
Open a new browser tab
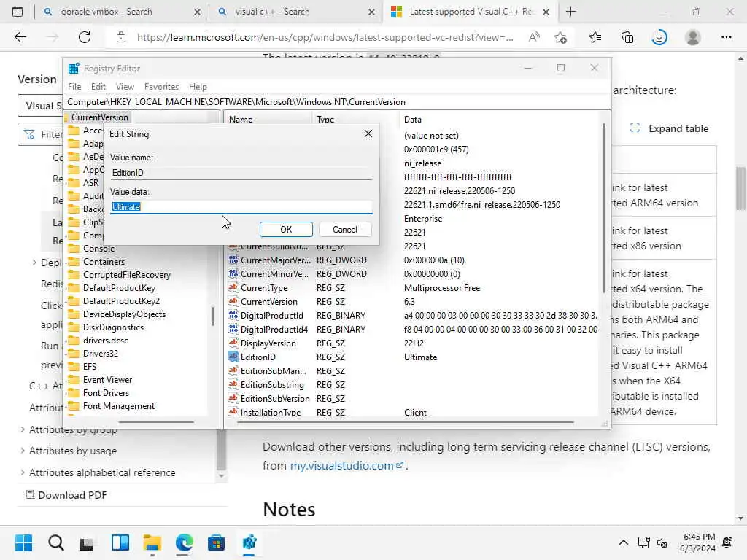pos(570,12)
